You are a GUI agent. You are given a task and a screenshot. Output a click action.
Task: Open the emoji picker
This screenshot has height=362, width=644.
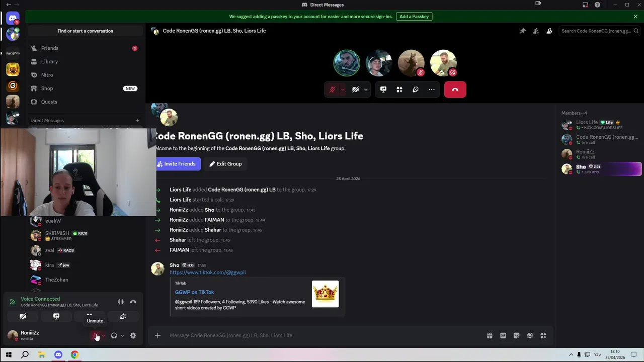[530, 335]
